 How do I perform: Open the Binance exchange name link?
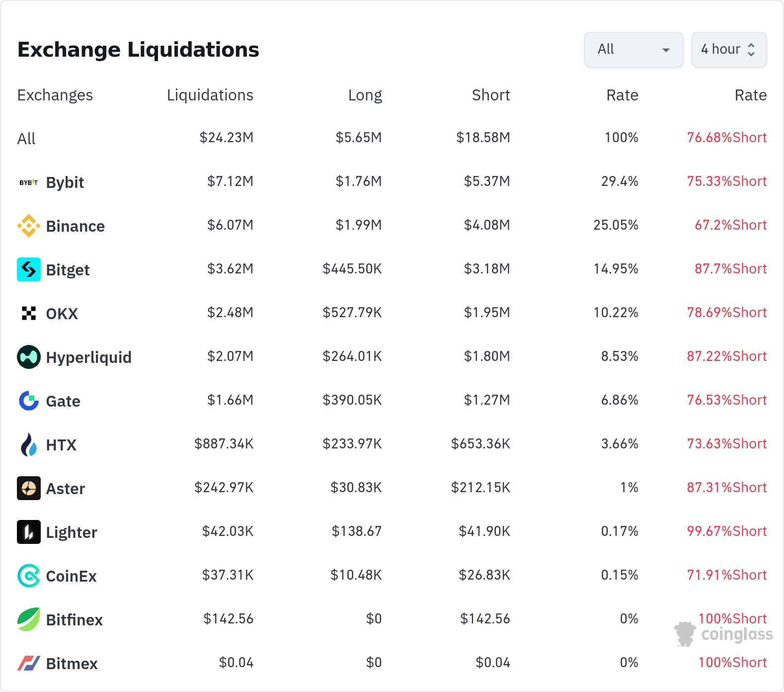pos(75,226)
